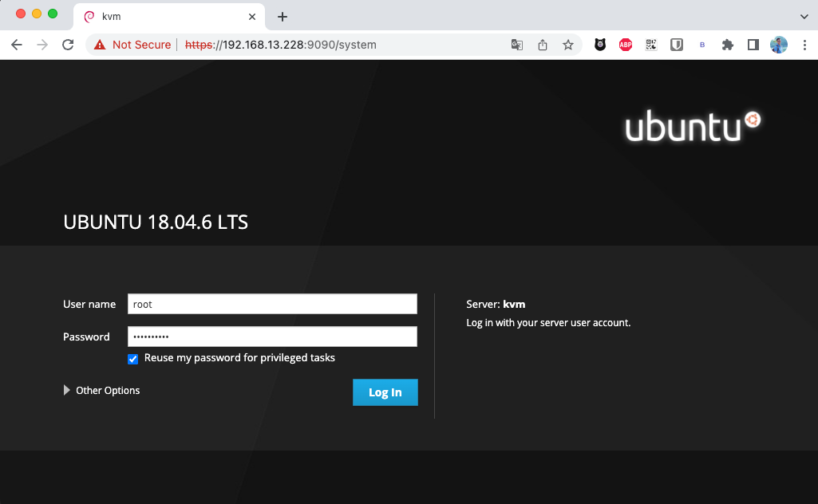818x504 pixels.
Task: Open the Extensions puzzle piece menu
Action: coord(728,45)
